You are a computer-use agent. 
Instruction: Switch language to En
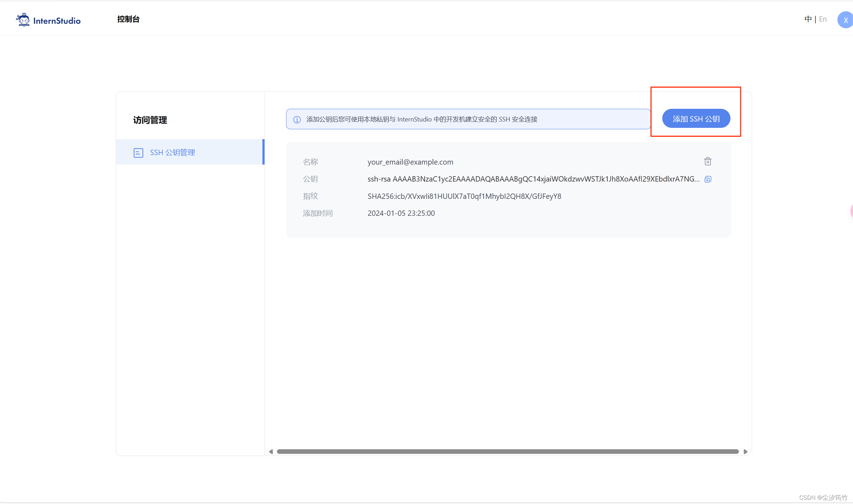point(823,19)
